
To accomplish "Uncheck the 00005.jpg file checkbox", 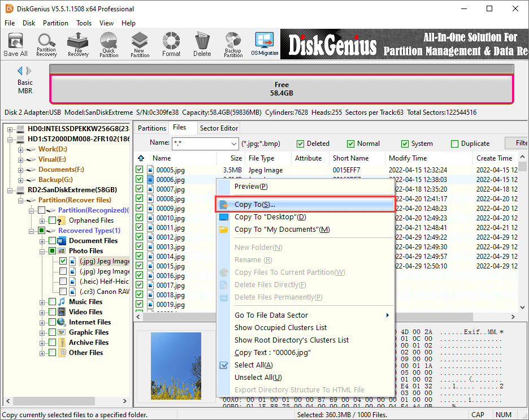I will [140, 170].
